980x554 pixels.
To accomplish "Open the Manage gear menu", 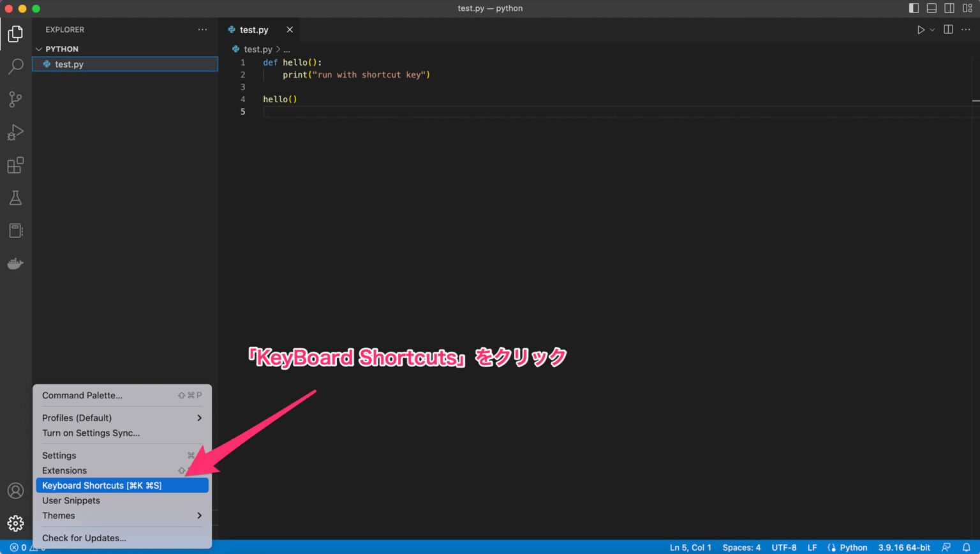I will 15,523.
